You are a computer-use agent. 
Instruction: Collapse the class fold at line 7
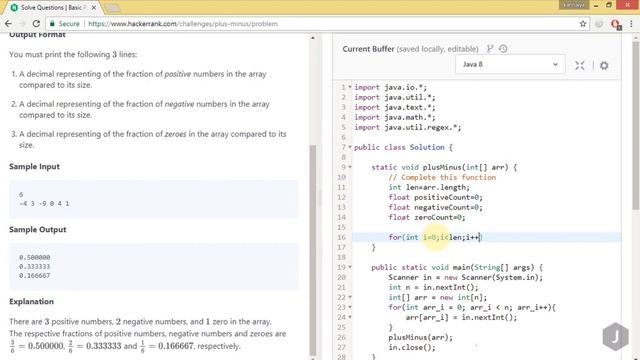[x=350, y=147]
